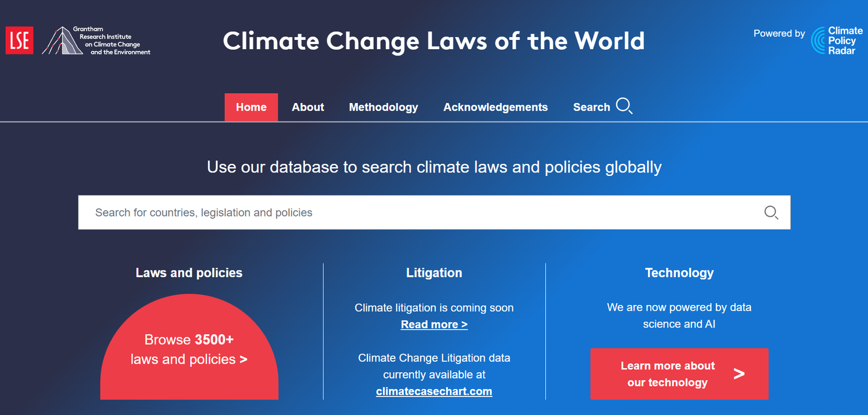Click the Climate Change Laws of the World title
Viewport: 868px width, 415px height.
tap(434, 41)
